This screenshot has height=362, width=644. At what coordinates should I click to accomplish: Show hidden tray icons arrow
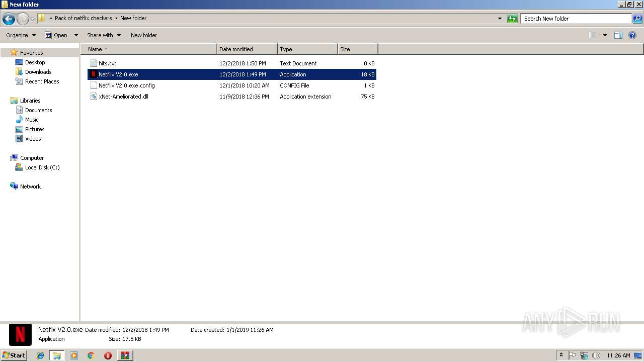pos(561,355)
